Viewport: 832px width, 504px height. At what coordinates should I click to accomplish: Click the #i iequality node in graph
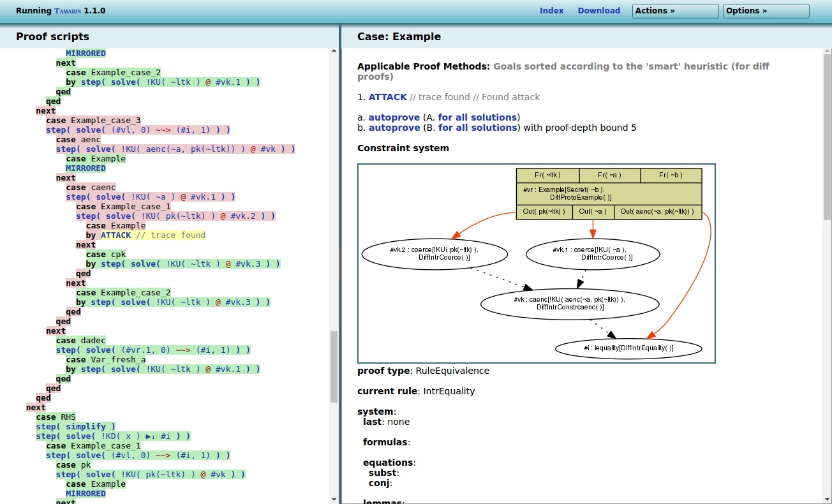628,348
